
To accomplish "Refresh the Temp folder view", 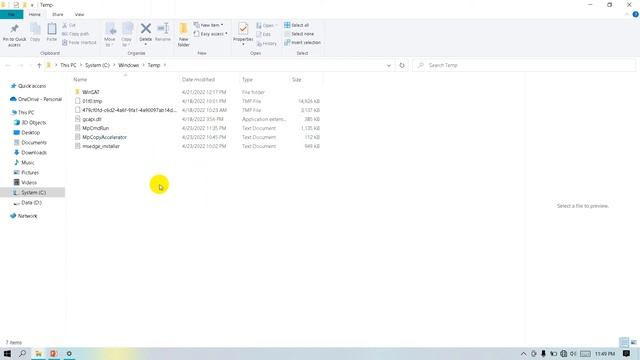I will tap(402, 65).
